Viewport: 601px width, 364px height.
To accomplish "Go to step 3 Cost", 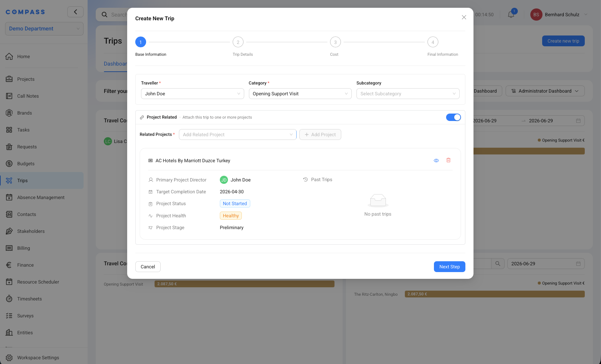I will click(336, 42).
